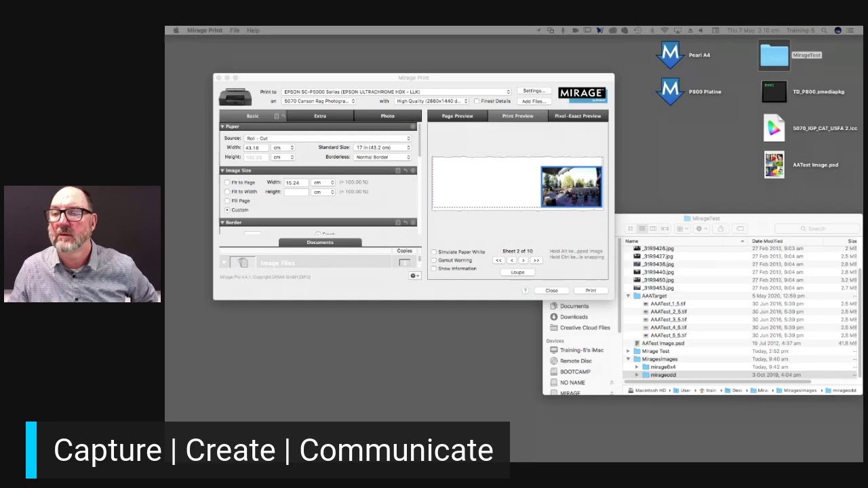Viewport: 868px width, 488px height.
Task: Click the paper Width field showing 43.18
Action: click(x=256, y=148)
